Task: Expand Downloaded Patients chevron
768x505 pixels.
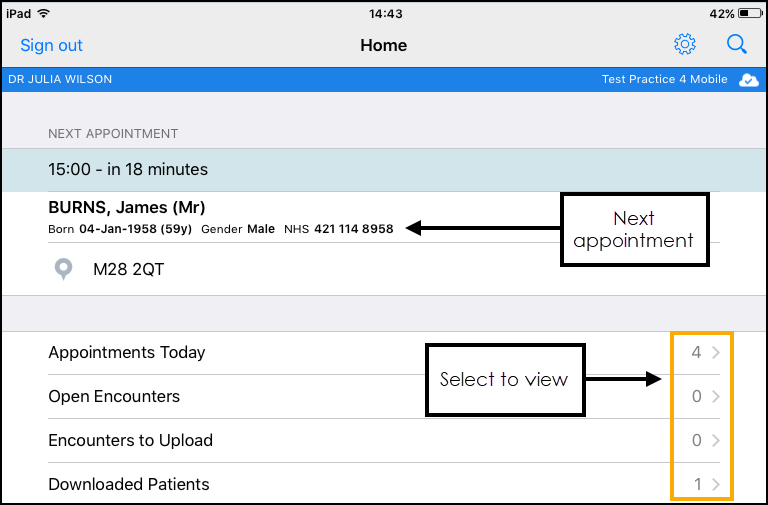Action: (715, 485)
